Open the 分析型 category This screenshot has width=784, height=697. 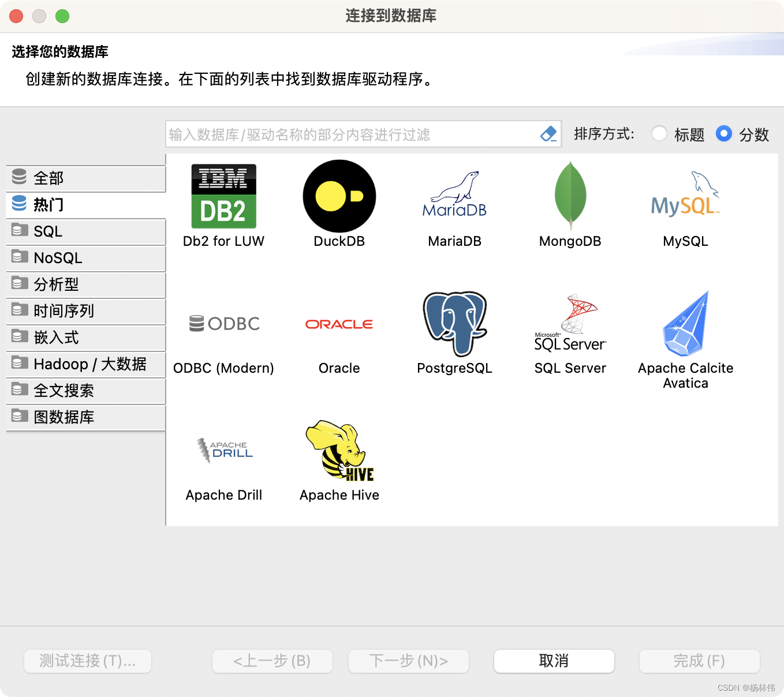pos(85,284)
